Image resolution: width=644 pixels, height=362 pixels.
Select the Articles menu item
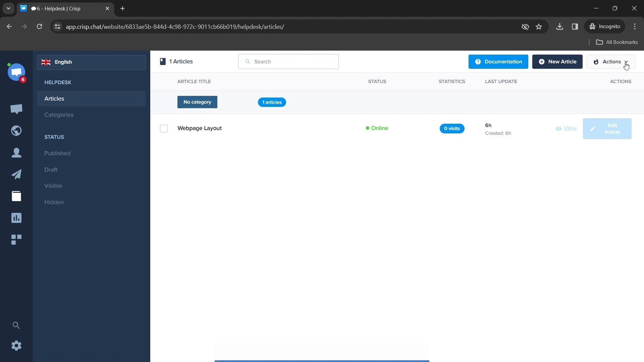54,98
